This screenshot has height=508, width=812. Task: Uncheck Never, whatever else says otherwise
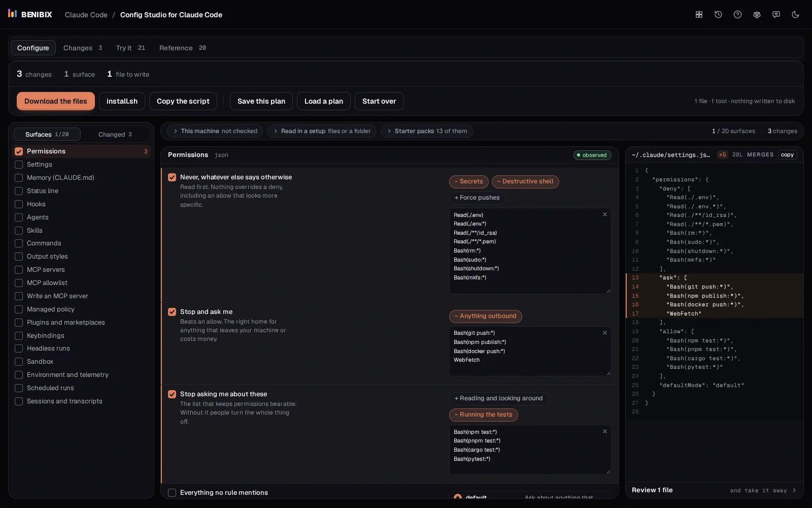click(x=172, y=177)
